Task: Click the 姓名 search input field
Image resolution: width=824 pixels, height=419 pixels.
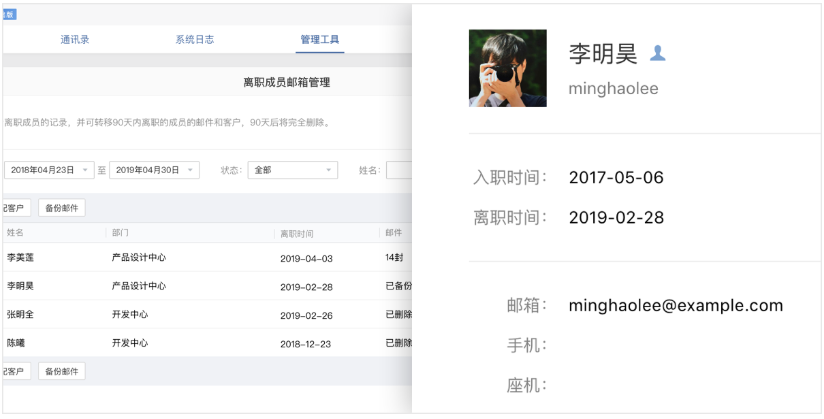Action: 399,170
